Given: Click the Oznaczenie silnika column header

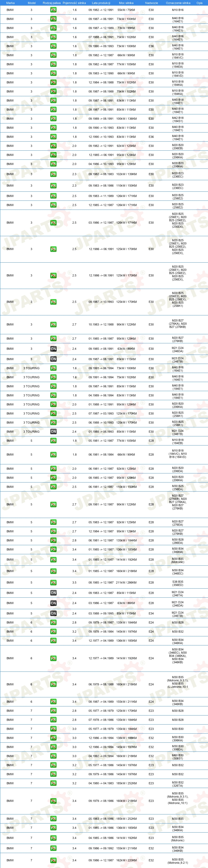Looking at the screenshot, I should (x=178, y=3).
